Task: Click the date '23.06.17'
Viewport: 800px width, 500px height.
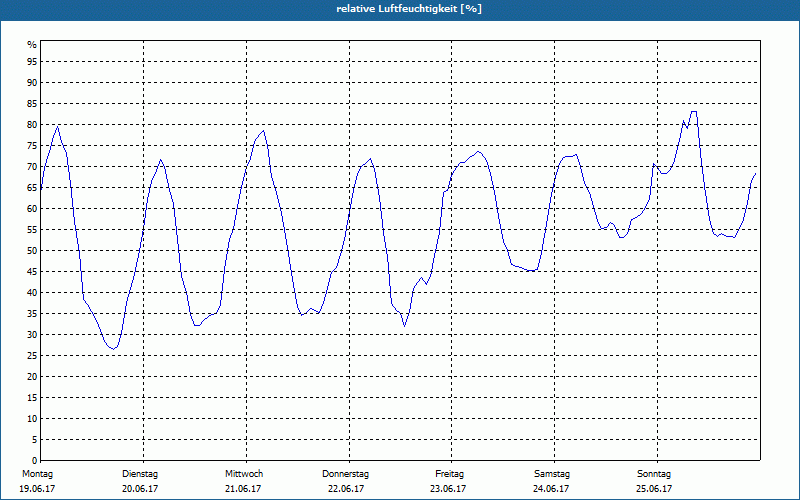Action: 448,489
